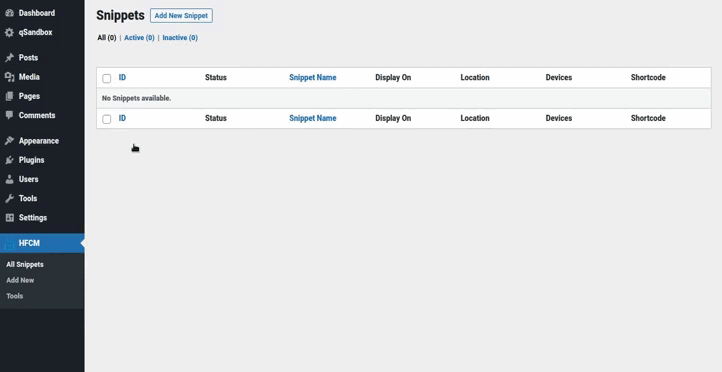
Task: Open Pages via the pages icon
Action: pyautogui.click(x=9, y=96)
